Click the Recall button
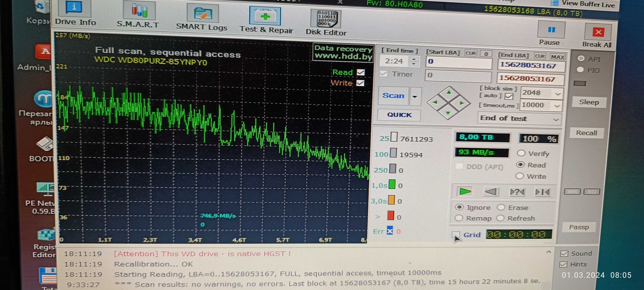Screen dimensions: 644x290 [x=586, y=133]
